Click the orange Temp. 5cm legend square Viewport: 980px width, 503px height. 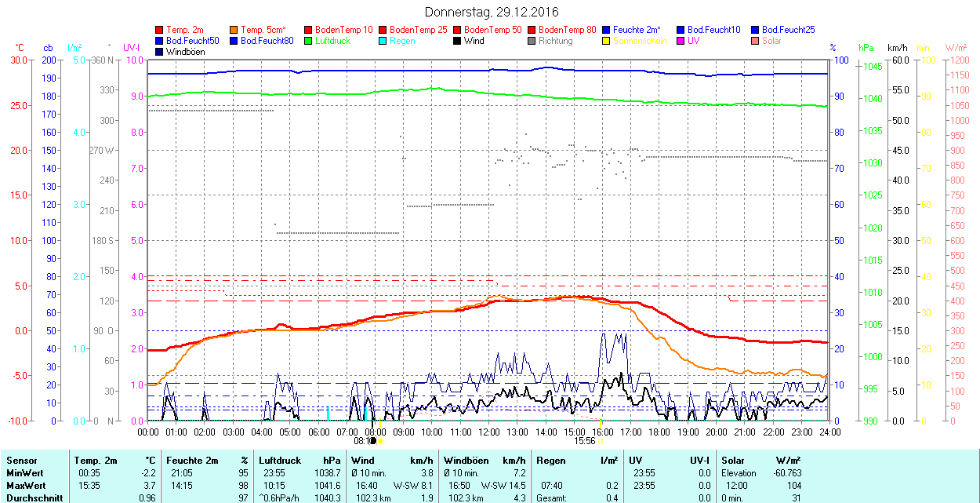[234, 30]
